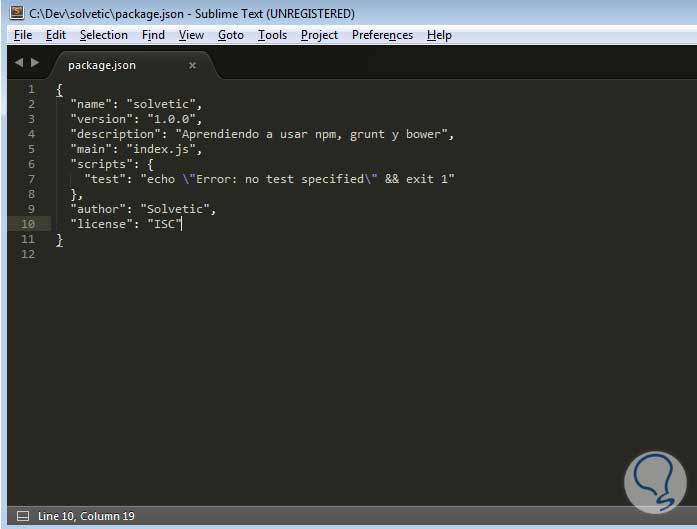Viewport: 697px width, 529px height.
Task: Click the closing brace on line 11
Action: 60,240
